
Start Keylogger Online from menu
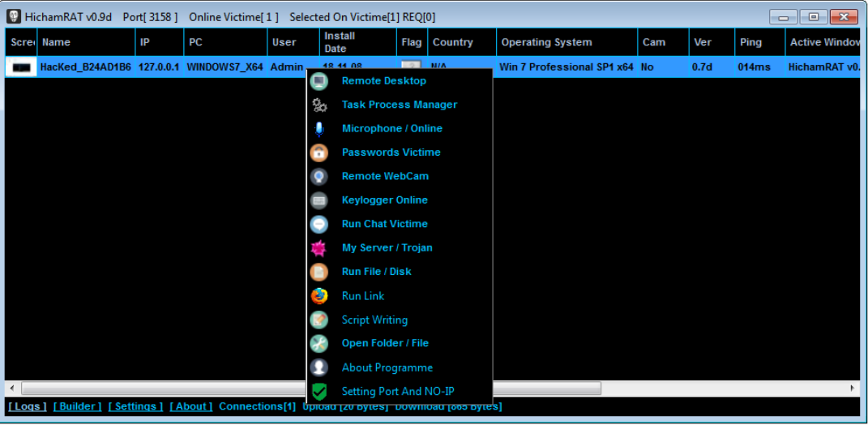(x=384, y=200)
